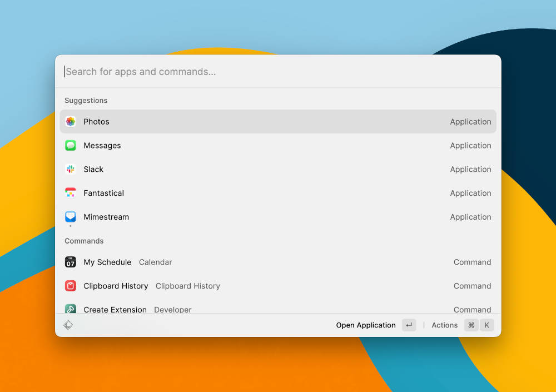Click the Command tag on My Schedule row
The image size is (556, 392).
pyautogui.click(x=472, y=262)
